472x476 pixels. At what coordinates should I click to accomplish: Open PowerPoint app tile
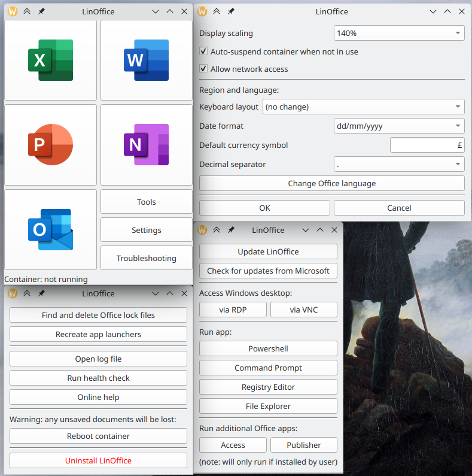pyautogui.click(x=50, y=145)
